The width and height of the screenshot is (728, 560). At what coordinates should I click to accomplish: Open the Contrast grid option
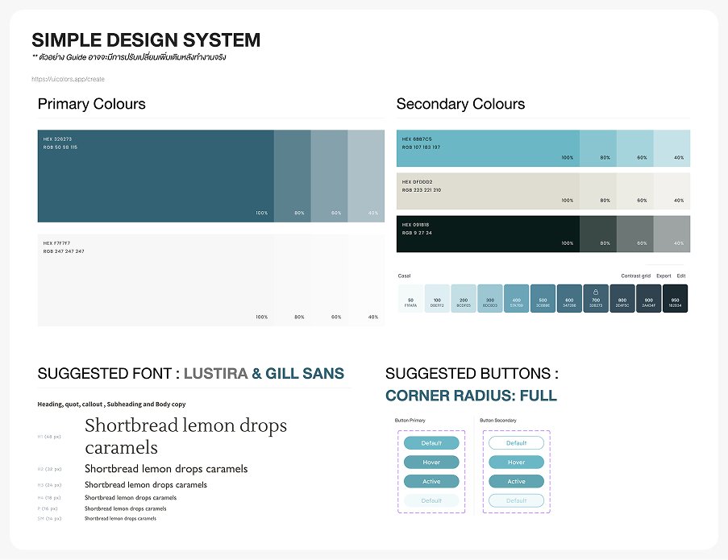635,276
